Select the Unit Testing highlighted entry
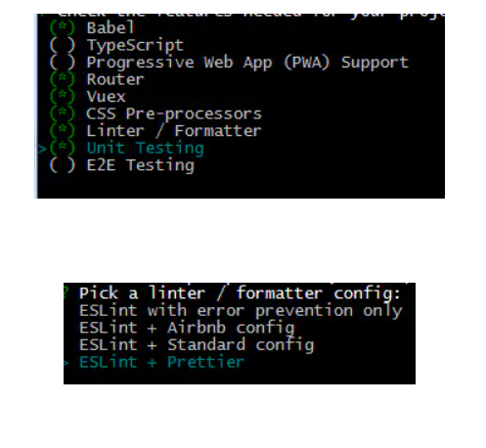 pyautogui.click(x=145, y=149)
